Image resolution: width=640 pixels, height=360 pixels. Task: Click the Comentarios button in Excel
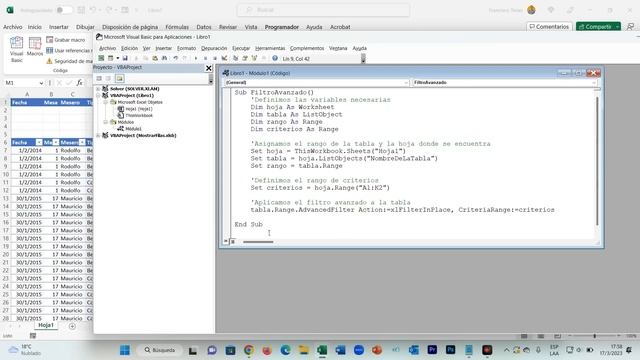(549, 27)
